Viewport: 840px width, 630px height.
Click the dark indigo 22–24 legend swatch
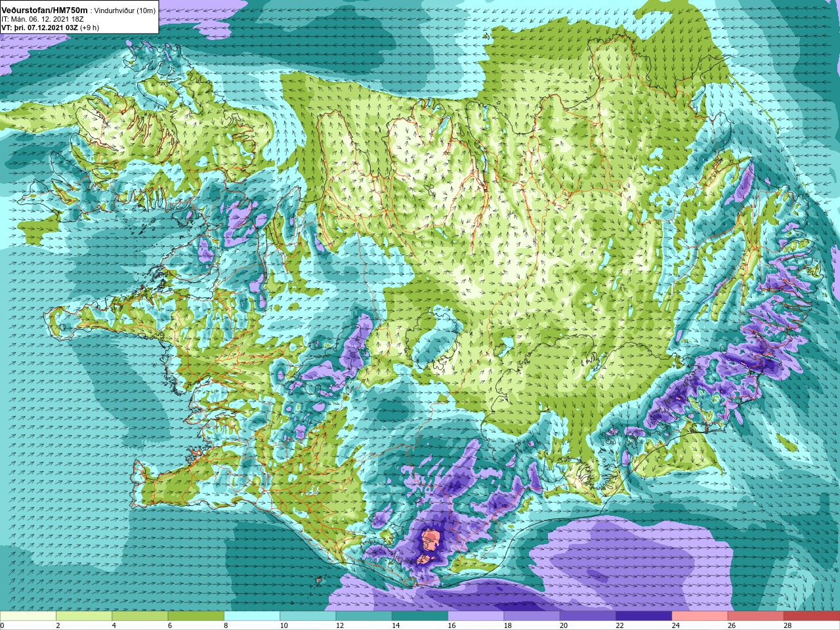(x=644, y=616)
